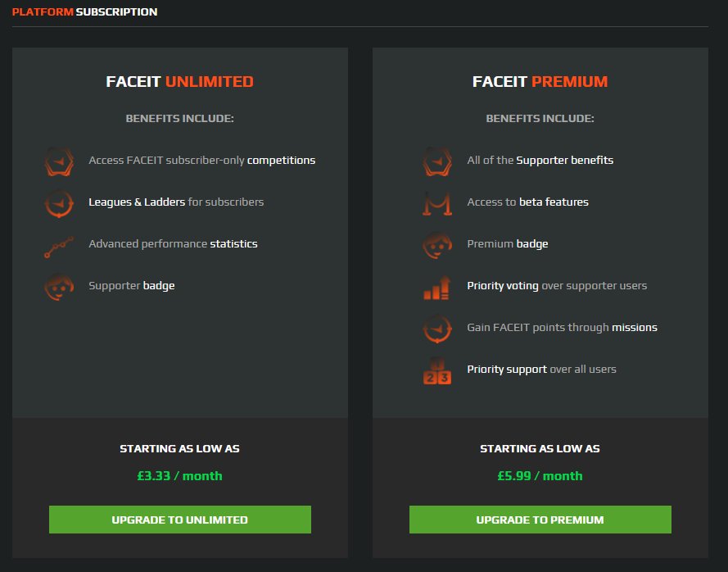Click the Supporter badge icon
728x572 pixels.
click(x=59, y=287)
